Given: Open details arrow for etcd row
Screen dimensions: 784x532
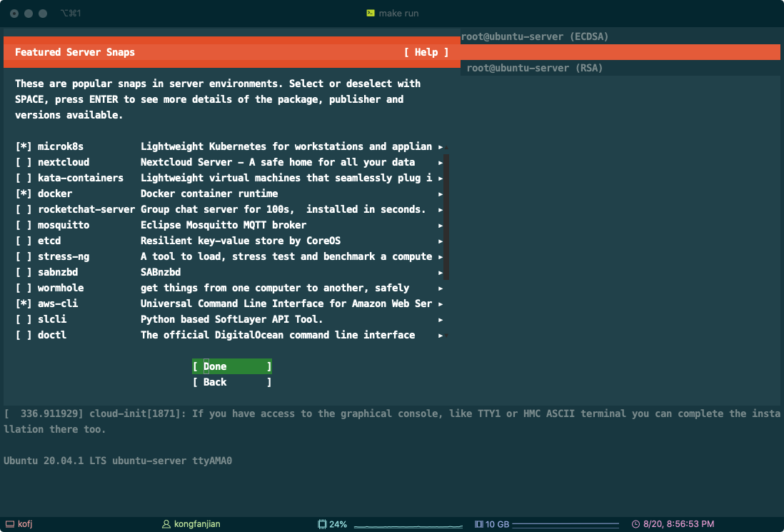Looking at the screenshot, I should [441, 241].
